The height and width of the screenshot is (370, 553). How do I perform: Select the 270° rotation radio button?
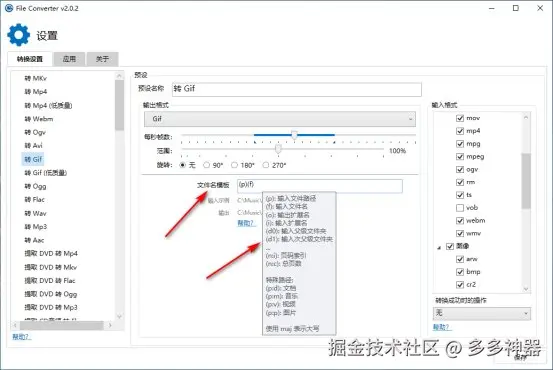(x=266, y=165)
